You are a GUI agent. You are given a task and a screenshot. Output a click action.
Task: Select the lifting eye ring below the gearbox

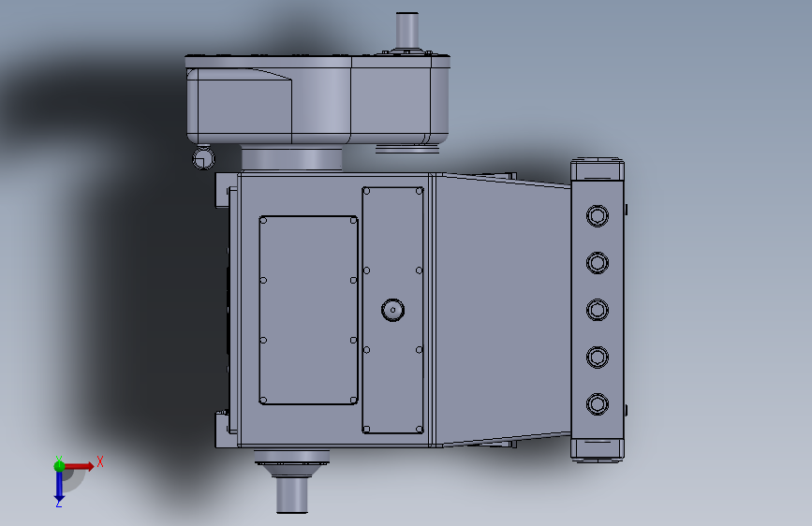coord(203,158)
